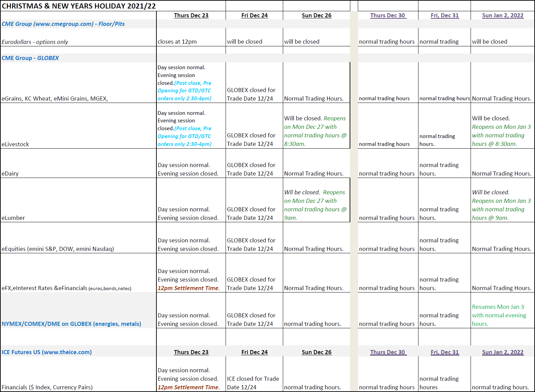Image resolution: width=535 pixels, height=392 pixels.
Task: Click the 'CME Group (www.cmegroup.com) - Floor/Pits' heading
Action: coord(63,24)
